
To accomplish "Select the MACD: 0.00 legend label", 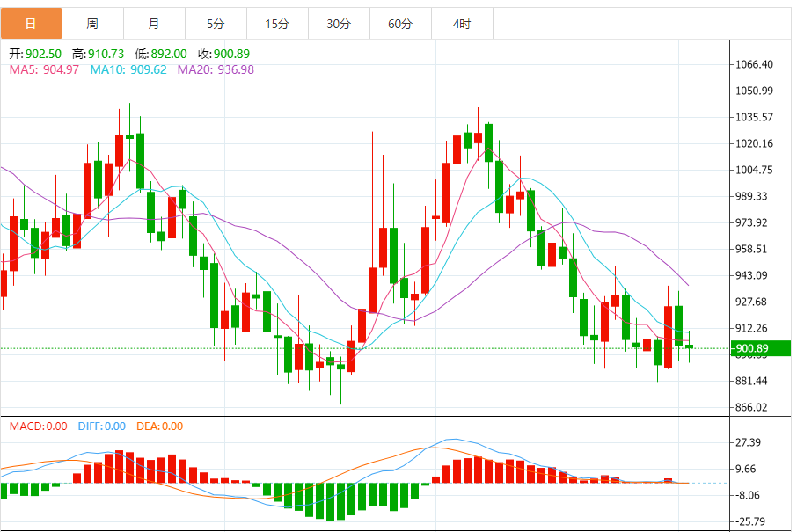I will point(38,426).
